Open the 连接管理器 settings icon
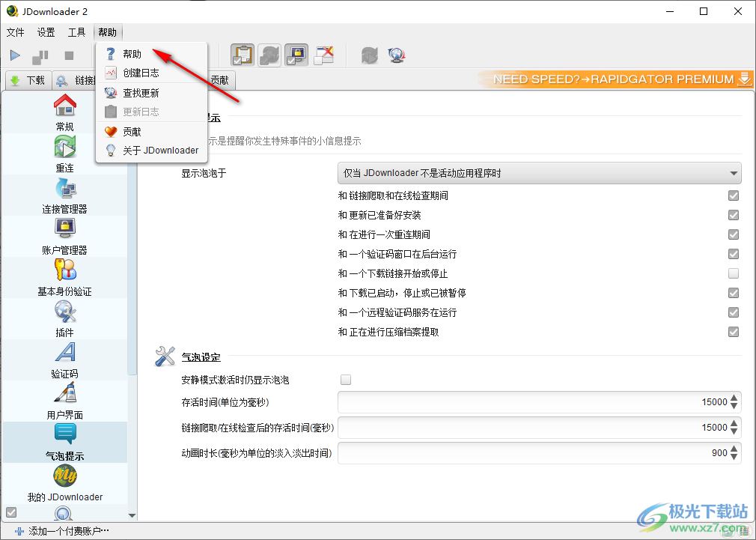Screen dimensions: 756x540 [64, 188]
